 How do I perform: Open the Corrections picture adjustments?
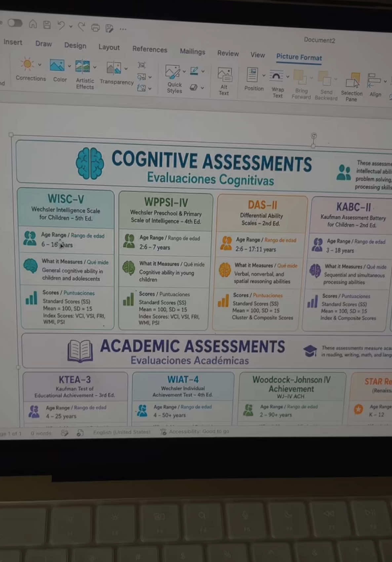[28, 64]
